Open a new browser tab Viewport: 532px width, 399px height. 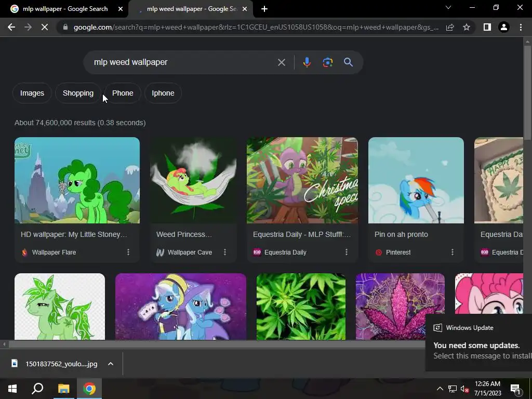tap(264, 9)
